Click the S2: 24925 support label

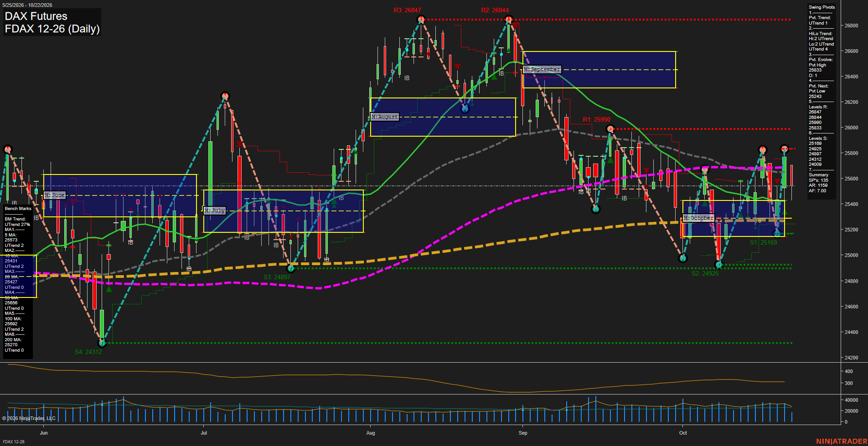[x=705, y=274]
